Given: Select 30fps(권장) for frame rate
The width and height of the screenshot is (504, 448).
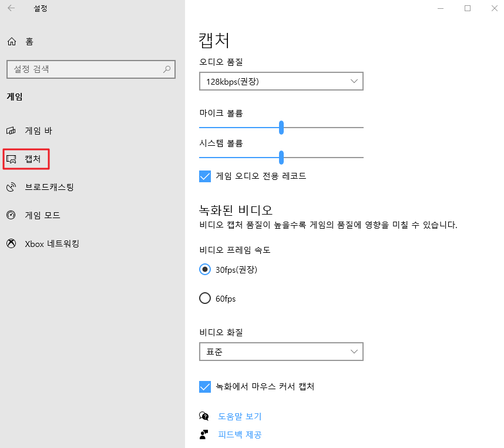Looking at the screenshot, I should 204,269.
